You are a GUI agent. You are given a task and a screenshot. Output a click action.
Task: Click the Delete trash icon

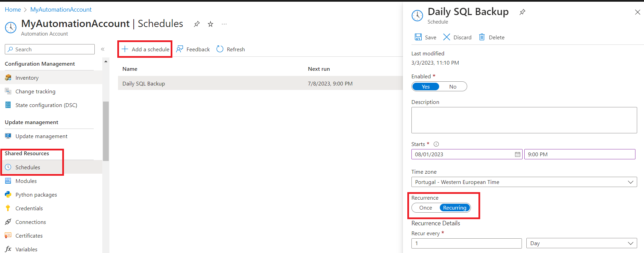[482, 37]
